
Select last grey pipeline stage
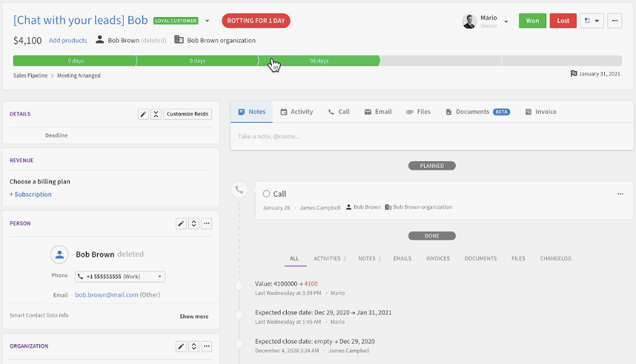(561, 61)
